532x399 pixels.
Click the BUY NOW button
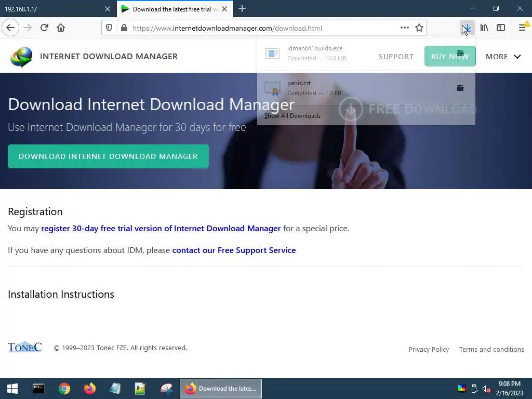pos(450,56)
